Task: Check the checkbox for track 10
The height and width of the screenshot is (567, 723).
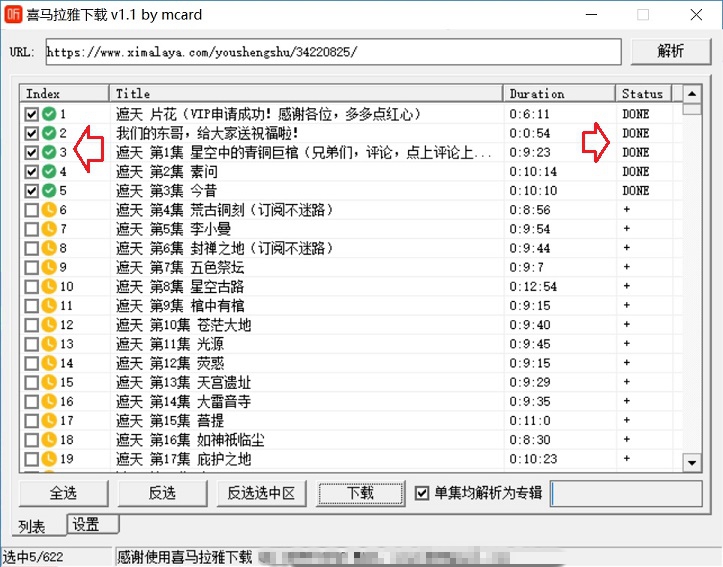Action: tap(31, 287)
